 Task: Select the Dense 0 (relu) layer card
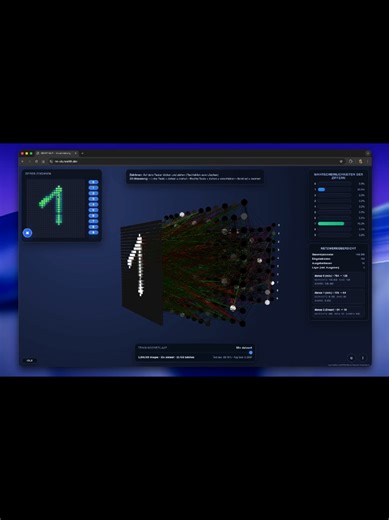(x=338, y=280)
